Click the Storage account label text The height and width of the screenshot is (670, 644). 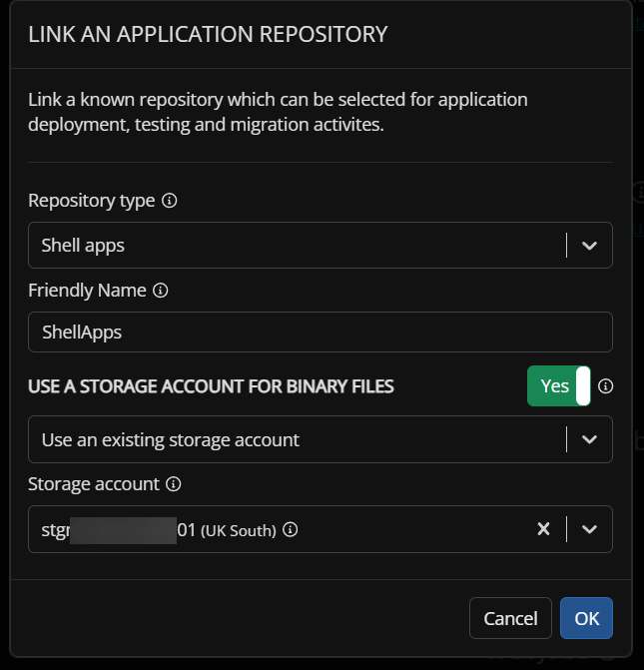click(x=94, y=484)
